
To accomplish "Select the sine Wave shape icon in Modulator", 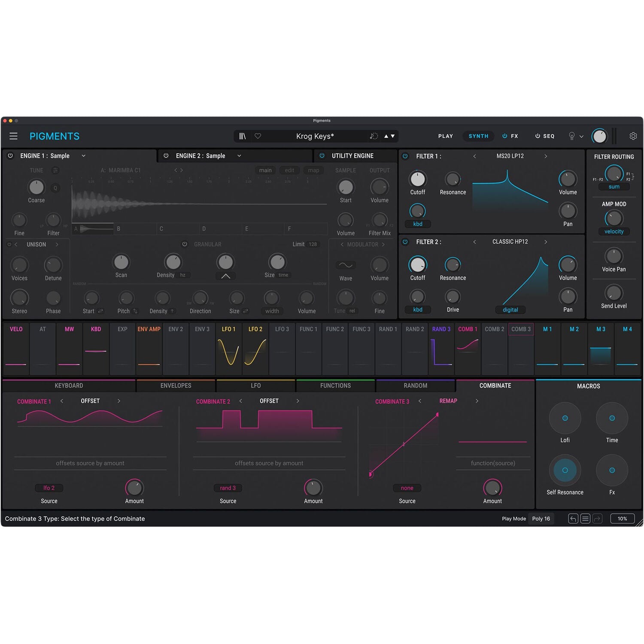I will click(x=346, y=265).
